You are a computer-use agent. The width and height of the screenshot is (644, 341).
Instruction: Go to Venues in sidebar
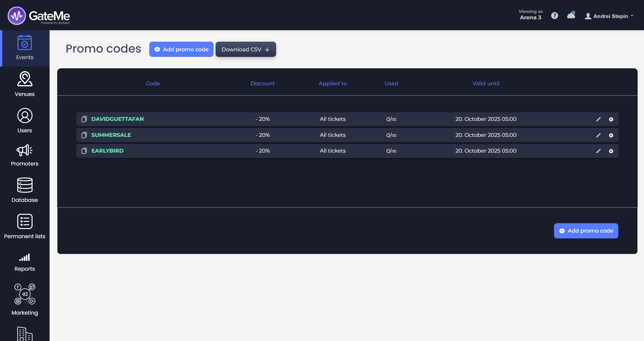pos(25,84)
